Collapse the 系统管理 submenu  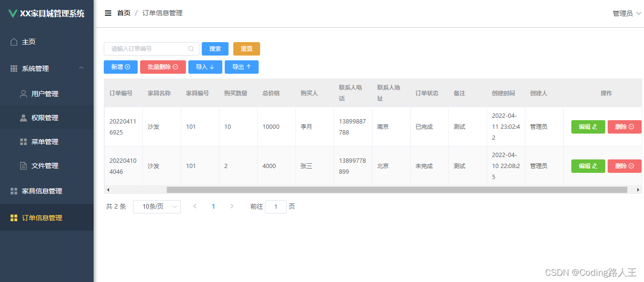pyautogui.click(x=81, y=68)
